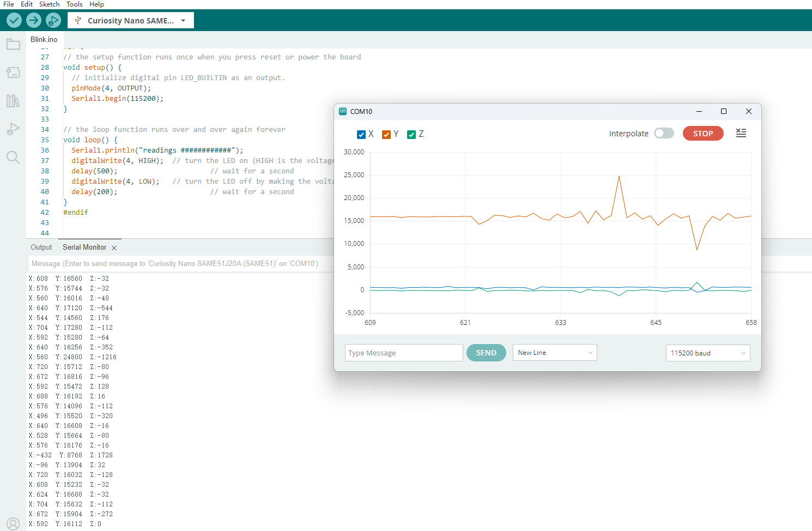Click line 36 Serial1.println code line
Image resolution: width=812 pixels, height=531 pixels.
[x=157, y=150]
